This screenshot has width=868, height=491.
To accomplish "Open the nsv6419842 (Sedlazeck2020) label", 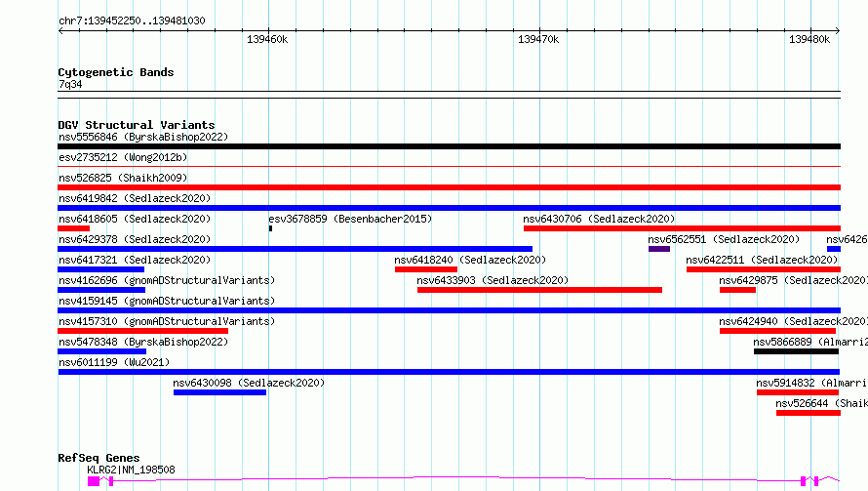I will pyautogui.click(x=135, y=198).
